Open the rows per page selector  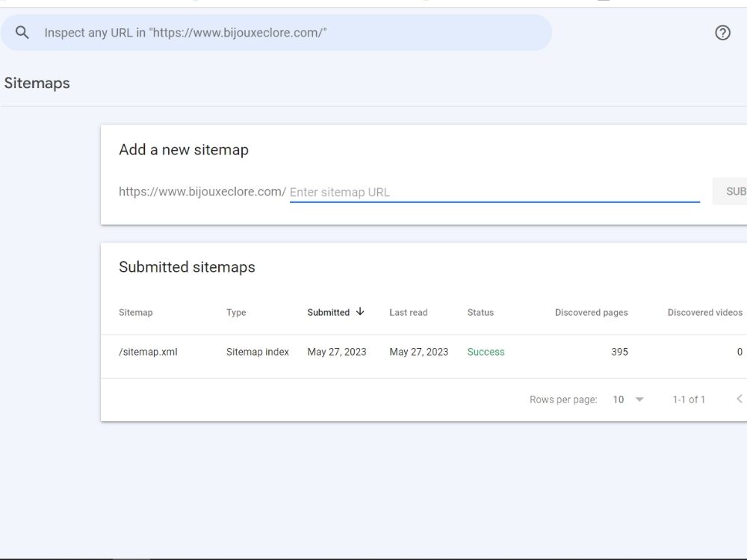click(x=627, y=399)
